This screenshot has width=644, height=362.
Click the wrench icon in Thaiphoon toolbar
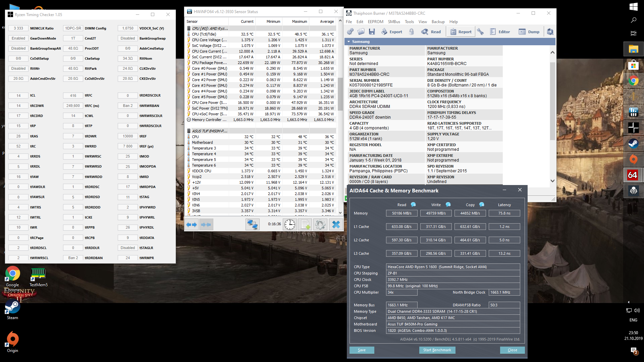pyautogui.click(x=480, y=32)
